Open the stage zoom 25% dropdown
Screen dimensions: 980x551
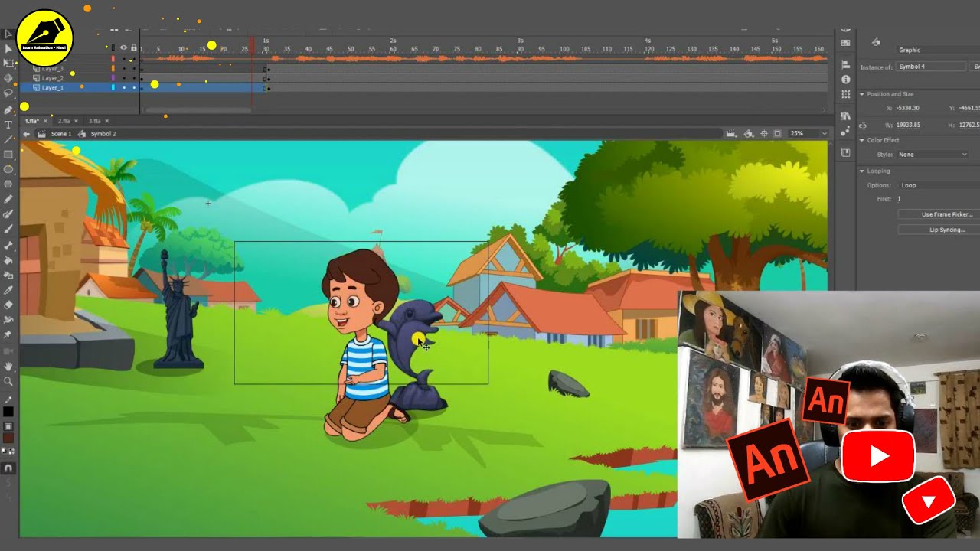[x=808, y=134]
